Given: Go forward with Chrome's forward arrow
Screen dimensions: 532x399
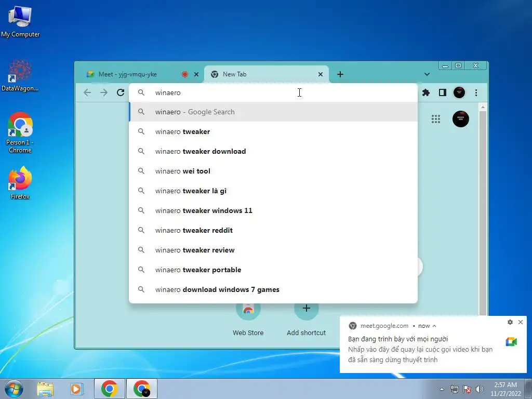Looking at the screenshot, I should click(x=104, y=92).
